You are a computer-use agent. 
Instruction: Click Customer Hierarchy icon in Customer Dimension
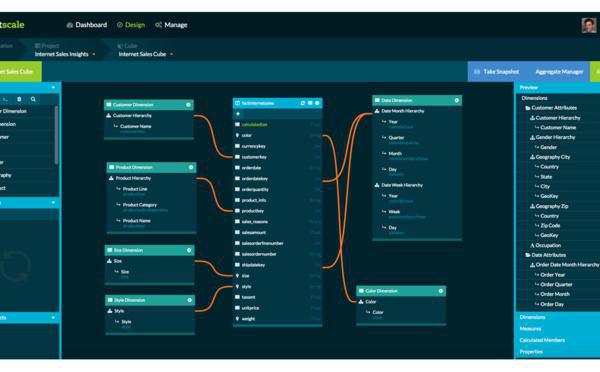(109, 115)
